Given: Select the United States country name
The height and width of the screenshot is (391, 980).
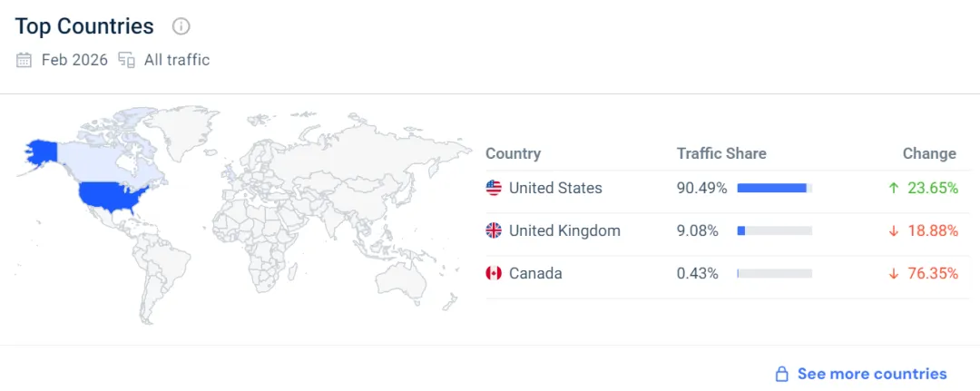Looking at the screenshot, I should pyautogui.click(x=555, y=188).
